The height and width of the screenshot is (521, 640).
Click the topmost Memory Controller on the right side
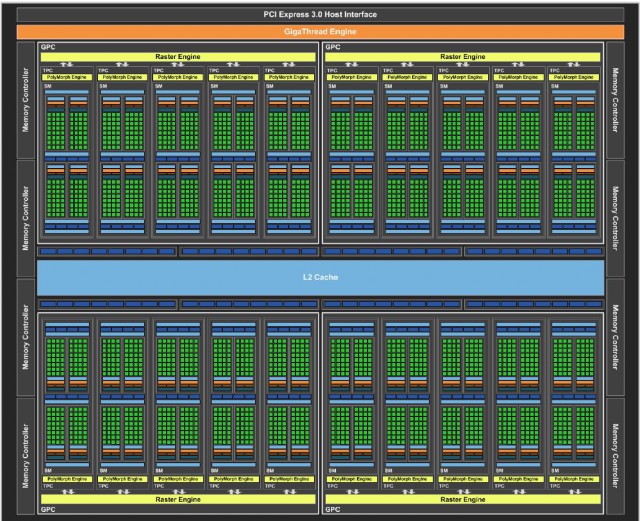tap(615, 100)
